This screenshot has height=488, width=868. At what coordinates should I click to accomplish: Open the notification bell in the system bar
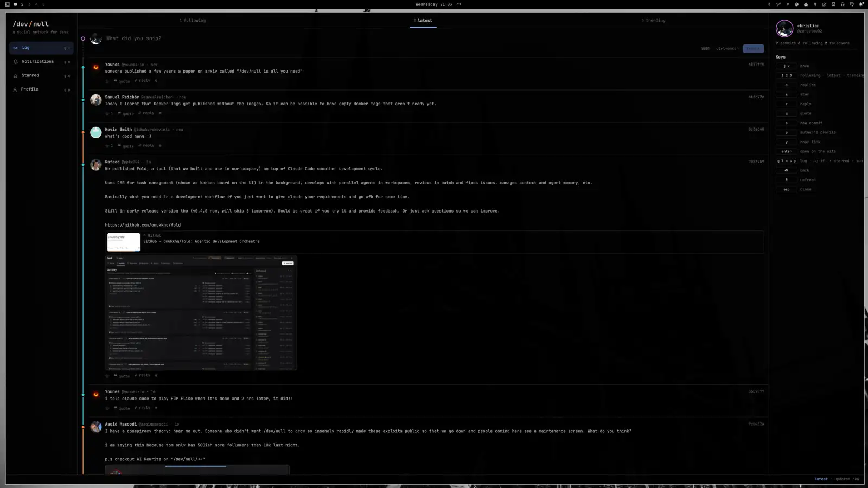coord(861,4)
